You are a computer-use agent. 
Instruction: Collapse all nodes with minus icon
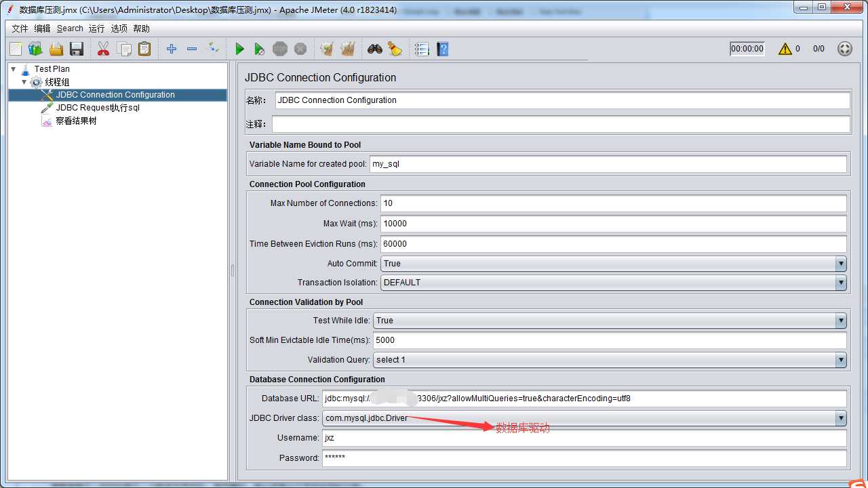192,49
